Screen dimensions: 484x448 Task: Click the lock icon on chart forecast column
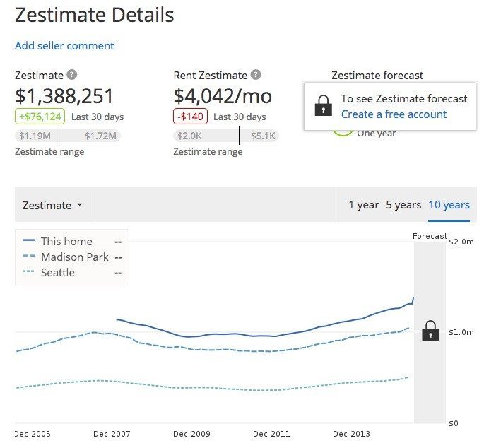pyautogui.click(x=430, y=331)
